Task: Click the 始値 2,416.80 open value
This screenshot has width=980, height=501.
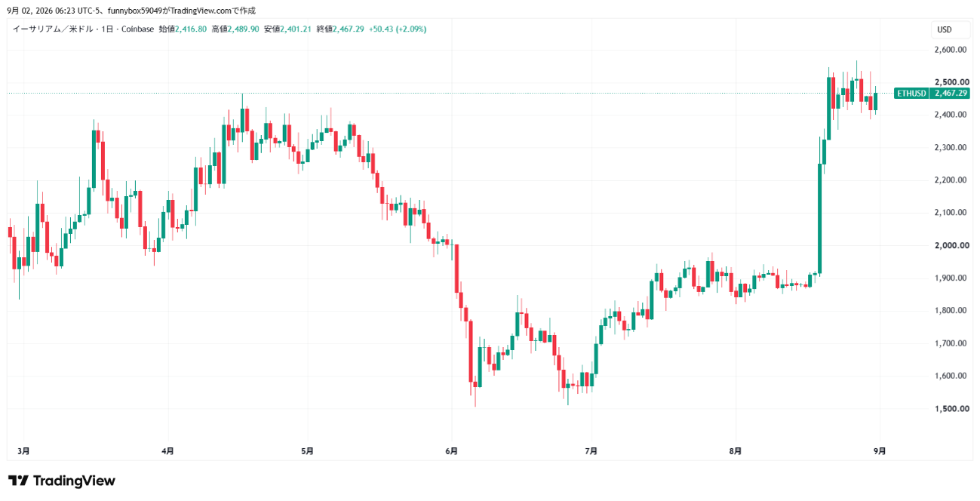Action: (x=183, y=29)
